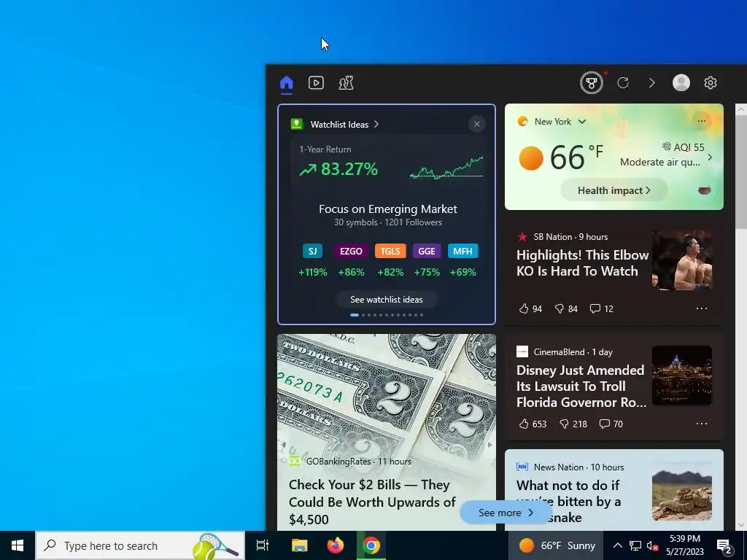This screenshot has height=560, width=747.
Task: Open the notification center
Action: 724,545
